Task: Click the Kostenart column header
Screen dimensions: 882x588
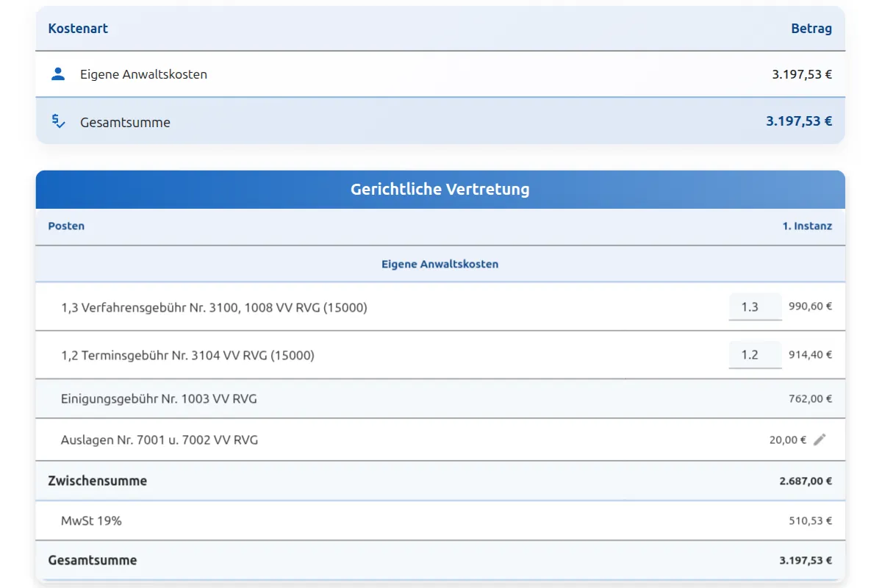Action: click(78, 29)
